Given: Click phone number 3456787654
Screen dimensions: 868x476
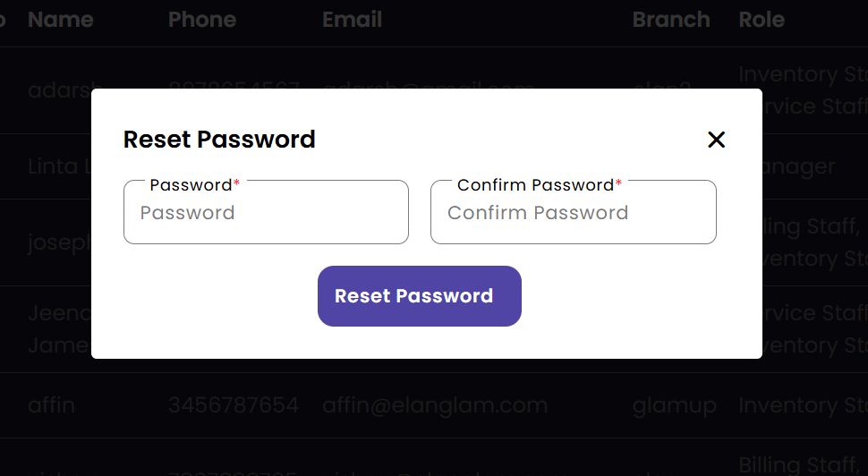Looking at the screenshot, I should point(234,405).
